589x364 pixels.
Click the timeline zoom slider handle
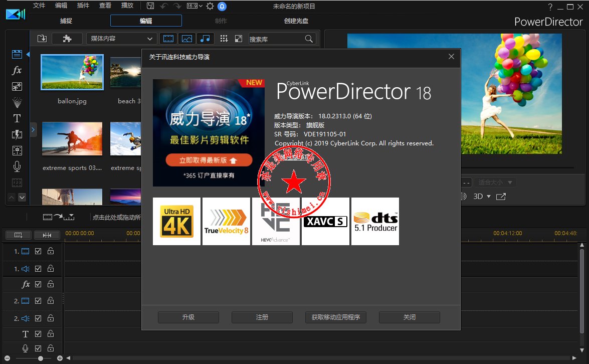(x=40, y=358)
